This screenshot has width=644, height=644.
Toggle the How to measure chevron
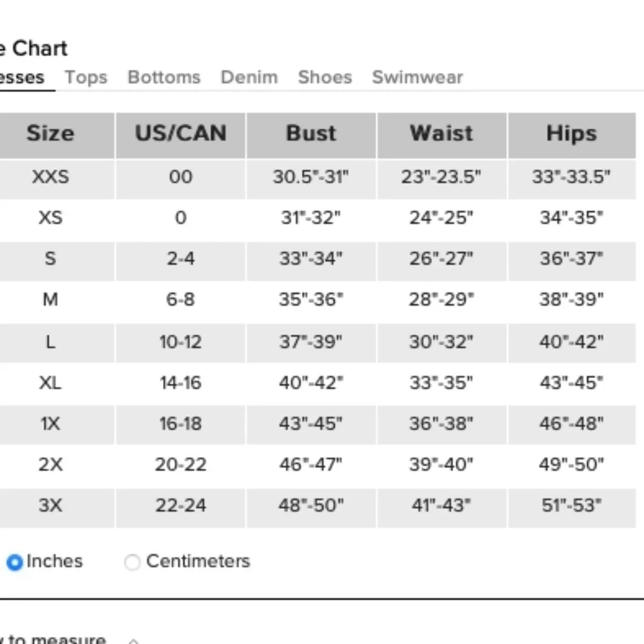pyautogui.click(x=133, y=641)
